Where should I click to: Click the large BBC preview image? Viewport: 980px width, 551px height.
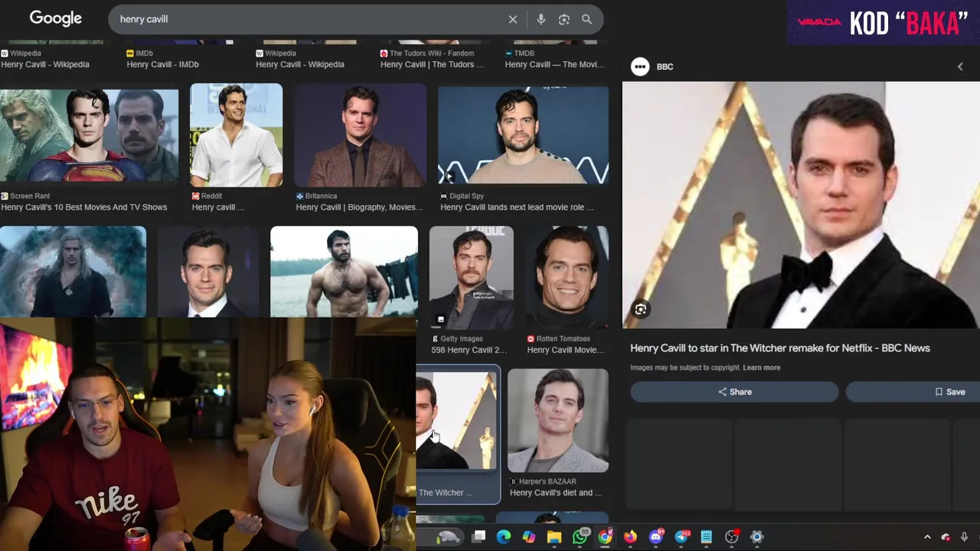pos(801,205)
